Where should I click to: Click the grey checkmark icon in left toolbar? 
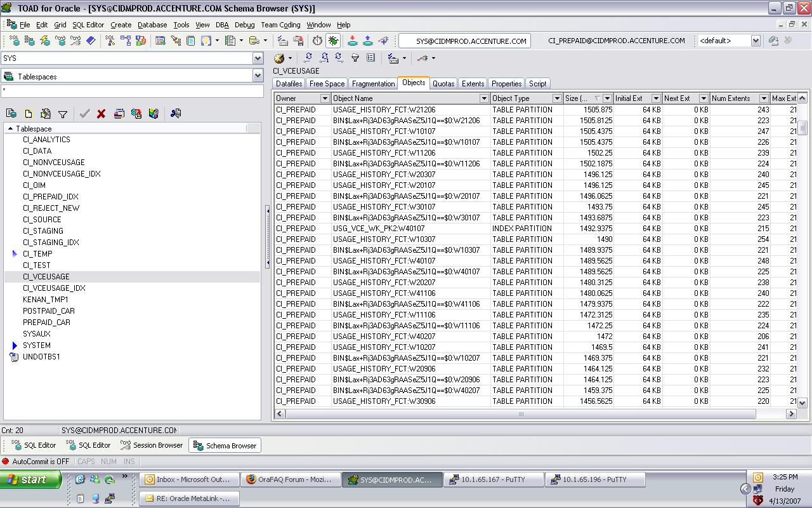[84, 114]
